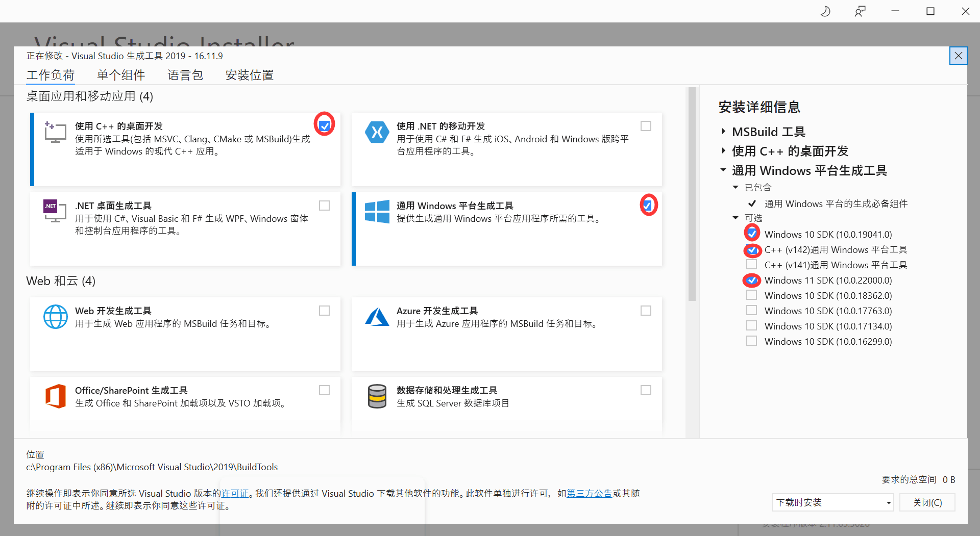
Task: Uncheck Windows 11 SDK (10.0.22000.0)
Action: tap(752, 280)
